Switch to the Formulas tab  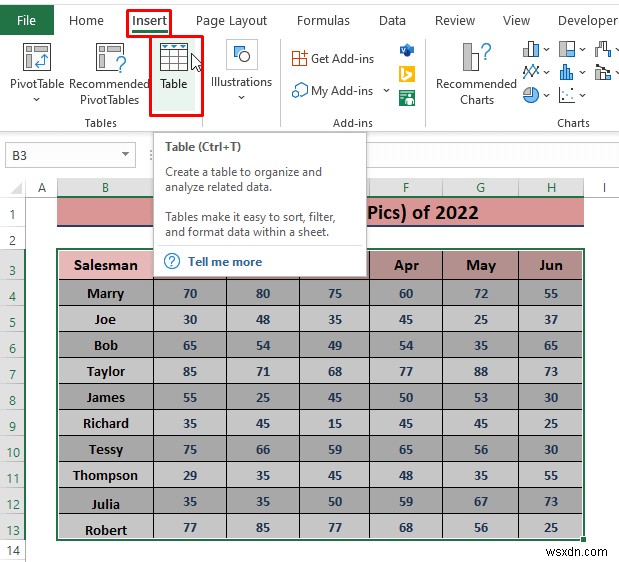(x=323, y=21)
